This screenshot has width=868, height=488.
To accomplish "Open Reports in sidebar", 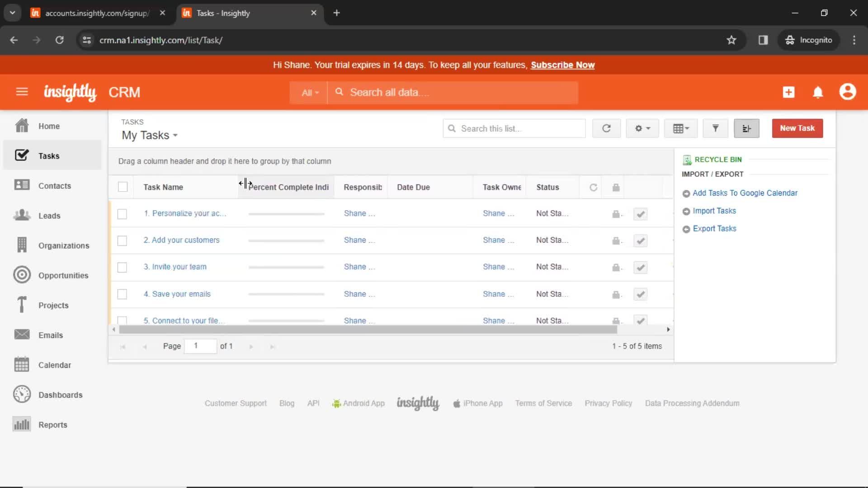I will (52, 424).
